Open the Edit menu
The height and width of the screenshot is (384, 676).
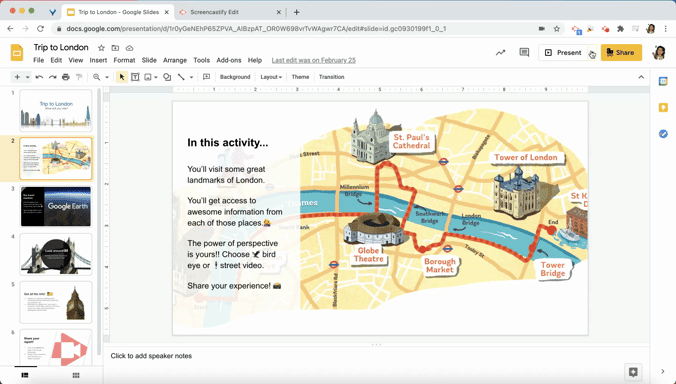coord(56,60)
